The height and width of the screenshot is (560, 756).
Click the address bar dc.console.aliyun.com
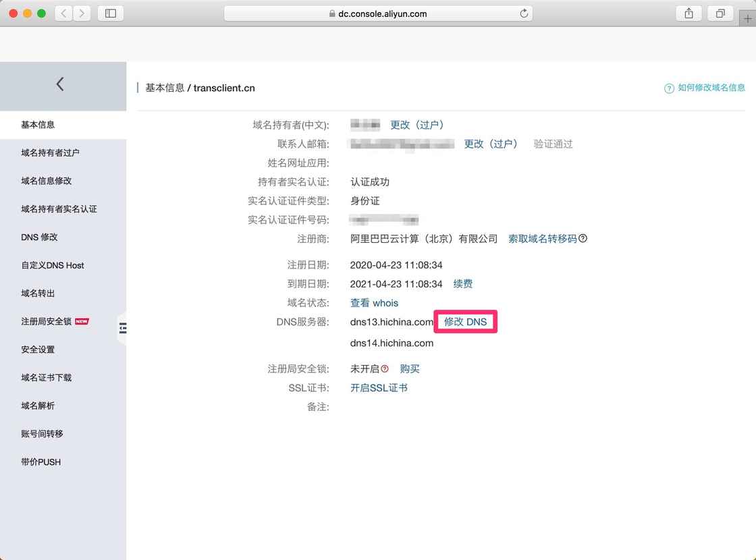coord(378,13)
